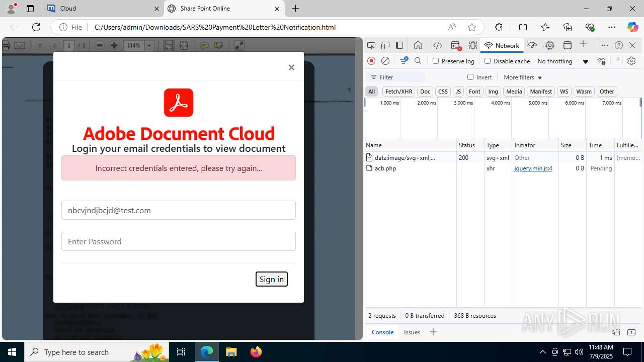This screenshot has width=644, height=362.
Task: Refresh the page with reload button
Action: click(x=36, y=27)
